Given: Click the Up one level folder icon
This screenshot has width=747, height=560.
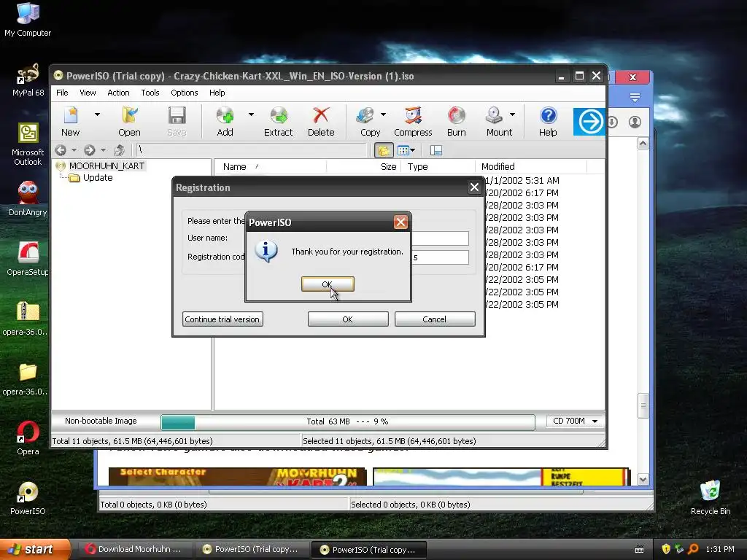Looking at the screenshot, I should click(119, 150).
